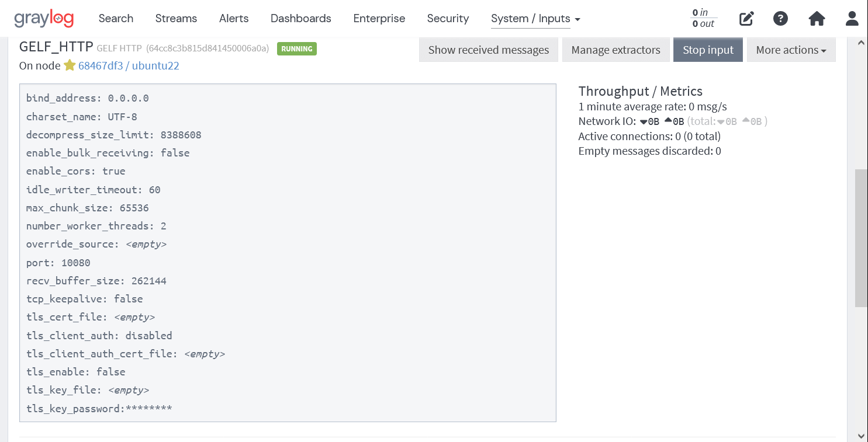Open the Search menu item

[116, 19]
